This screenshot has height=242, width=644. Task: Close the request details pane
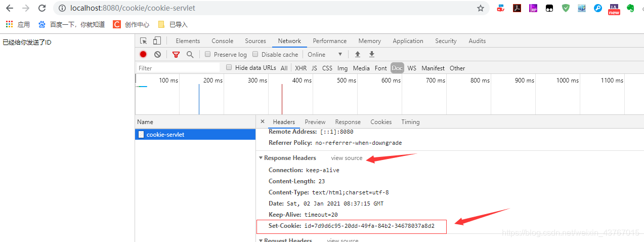pyautogui.click(x=262, y=122)
